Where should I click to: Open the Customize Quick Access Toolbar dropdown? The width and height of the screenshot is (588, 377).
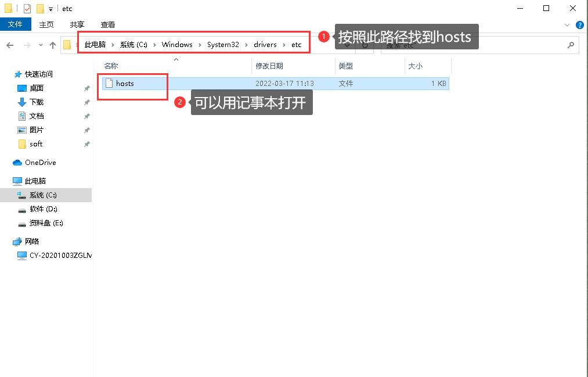(x=51, y=9)
